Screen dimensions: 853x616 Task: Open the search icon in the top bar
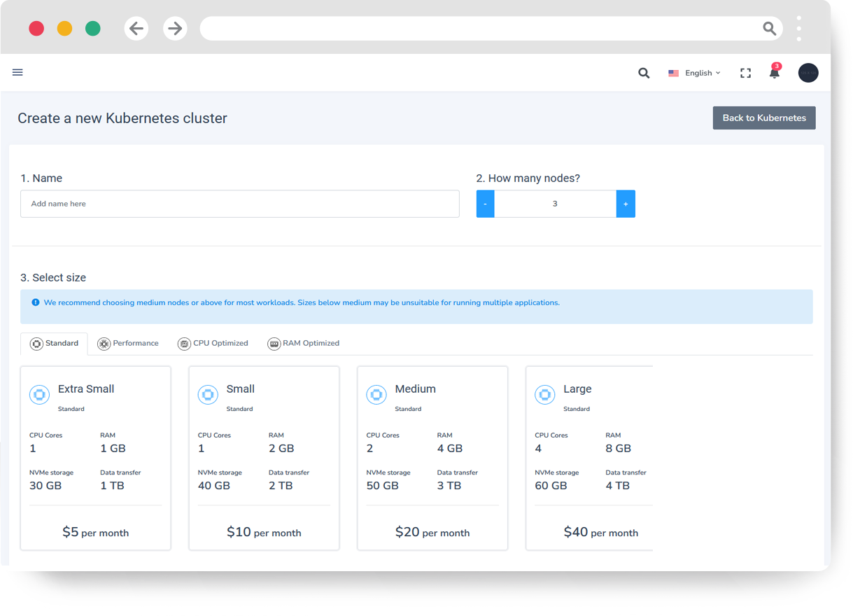tap(643, 73)
